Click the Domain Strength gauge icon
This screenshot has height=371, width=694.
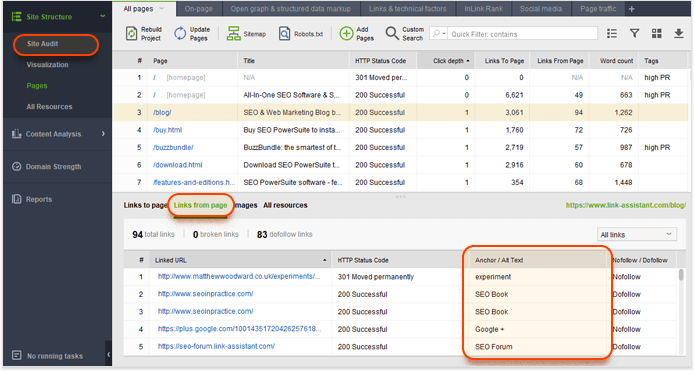click(x=16, y=166)
